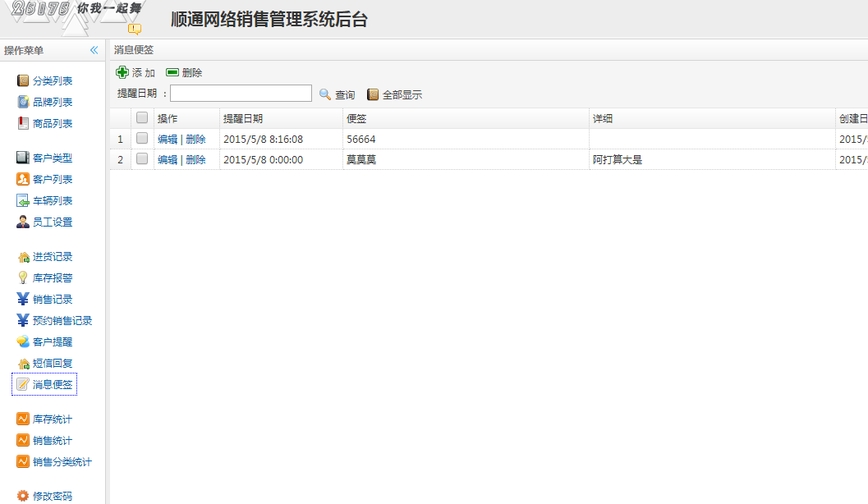Image resolution: width=868 pixels, height=504 pixels.
Task: Click the magnifier Query icon
Action: [325, 94]
